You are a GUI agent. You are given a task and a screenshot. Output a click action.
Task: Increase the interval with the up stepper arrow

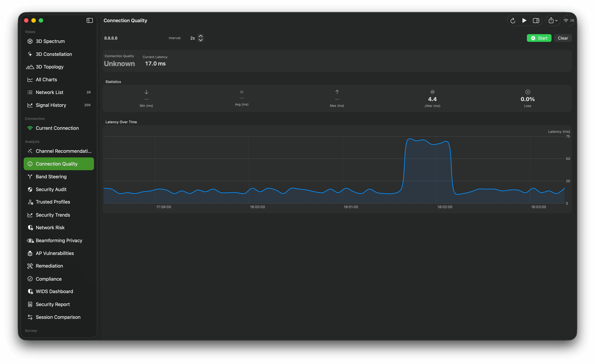[201, 36]
